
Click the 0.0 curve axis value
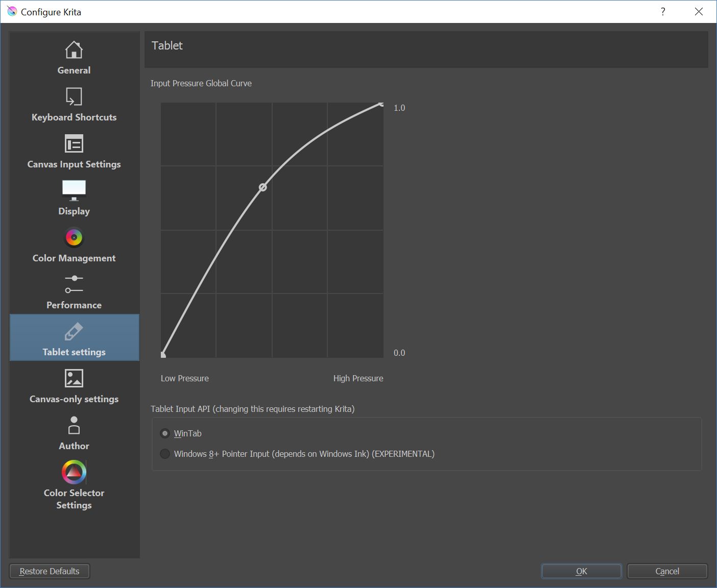(x=399, y=353)
